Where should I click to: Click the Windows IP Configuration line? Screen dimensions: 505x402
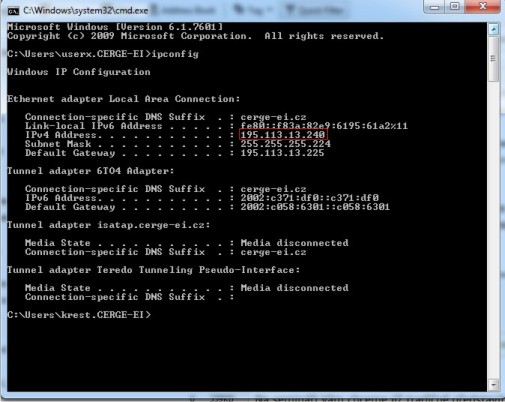(79, 72)
